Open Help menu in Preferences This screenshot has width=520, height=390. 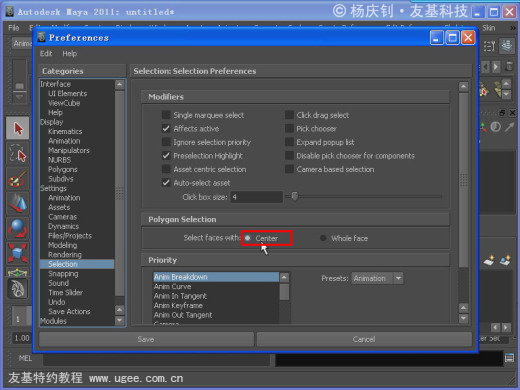(69, 53)
